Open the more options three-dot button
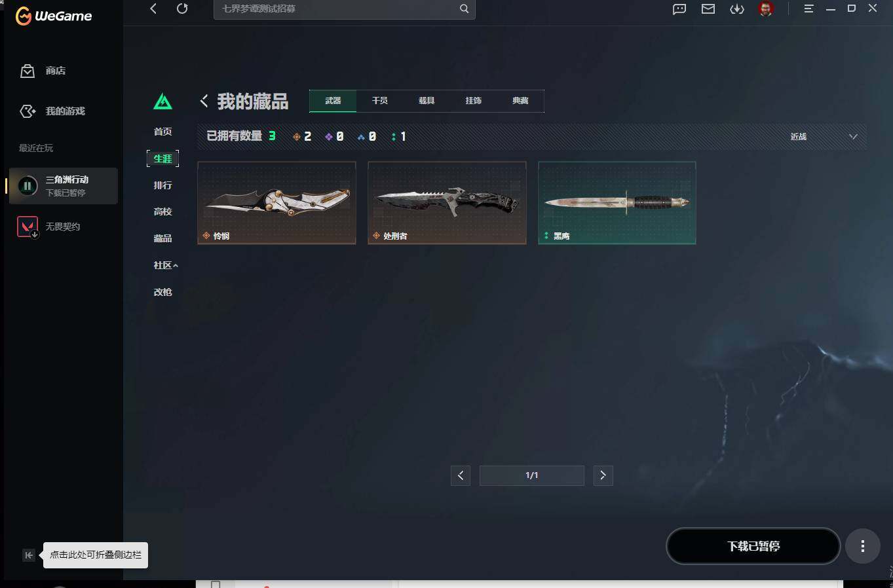Viewport: 893px width, 588px height. coord(862,546)
